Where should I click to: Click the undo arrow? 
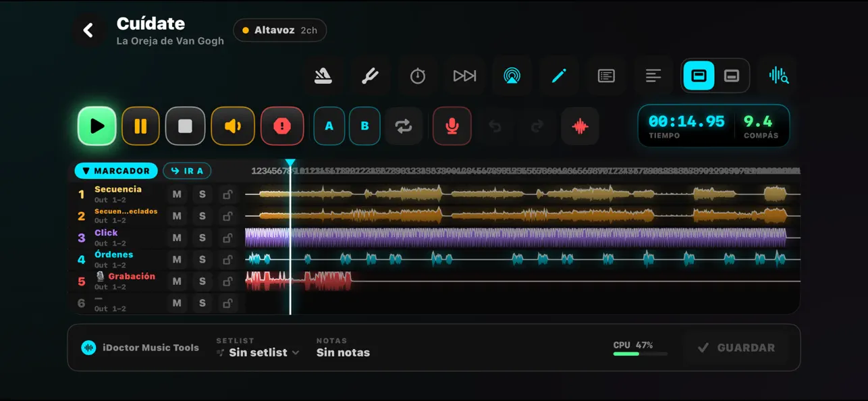coord(495,126)
